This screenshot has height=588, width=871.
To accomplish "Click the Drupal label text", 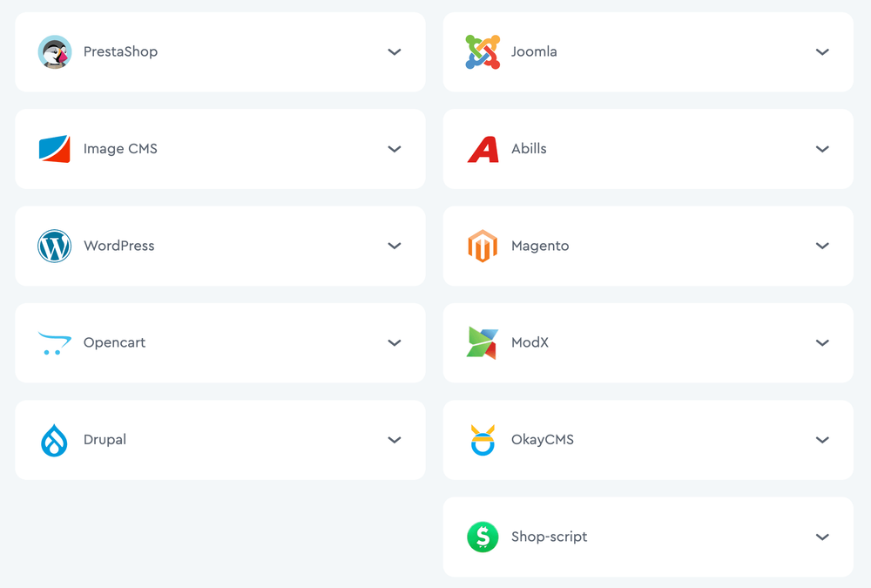I will (105, 440).
